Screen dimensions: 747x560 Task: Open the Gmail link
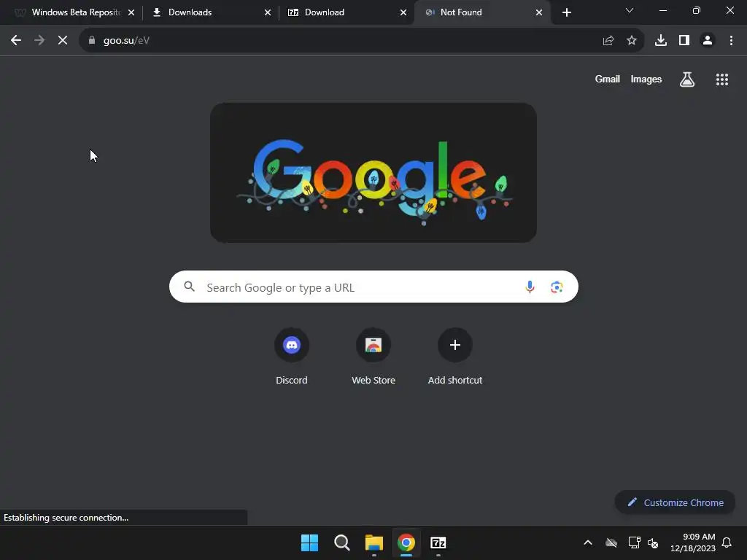[608, 79]
